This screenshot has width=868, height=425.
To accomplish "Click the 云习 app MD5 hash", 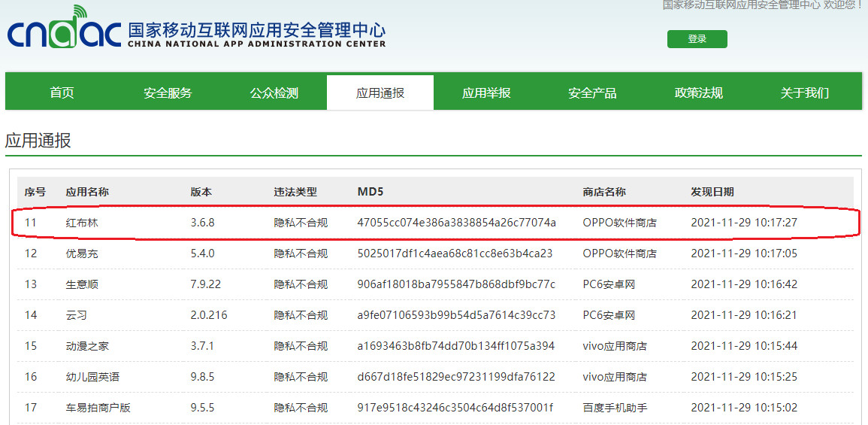I will click(x=456, y=315).
